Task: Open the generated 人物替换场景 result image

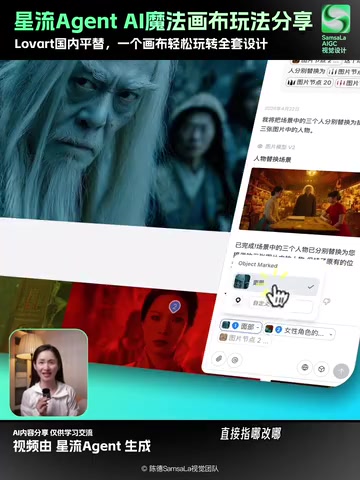Action: click(300, 203)
